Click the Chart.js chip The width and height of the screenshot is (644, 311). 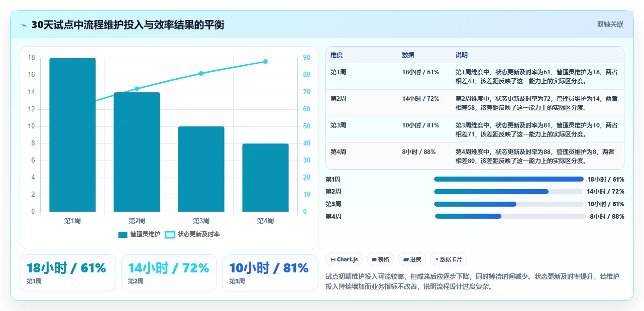(345, 259)
